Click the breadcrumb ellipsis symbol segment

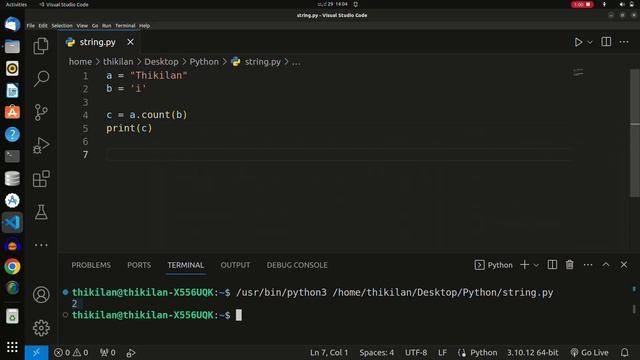click(296, 62)
